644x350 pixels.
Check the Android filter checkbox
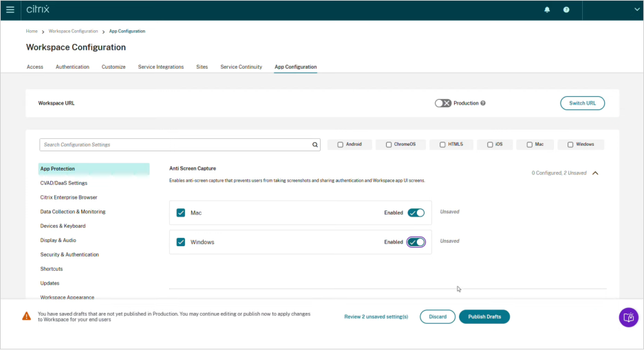tap(341, 145)
